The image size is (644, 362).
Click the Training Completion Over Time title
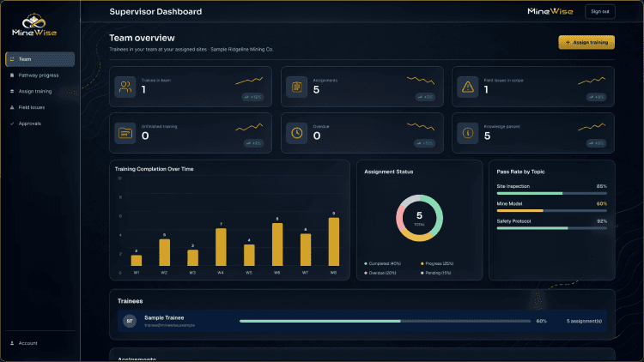click(154, 169)
